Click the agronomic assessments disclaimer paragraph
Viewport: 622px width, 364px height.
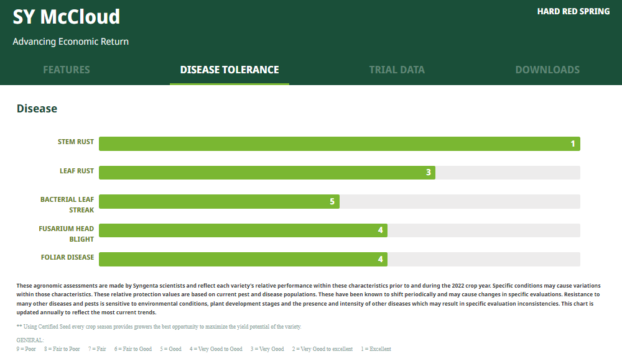[x=309, y=299]
